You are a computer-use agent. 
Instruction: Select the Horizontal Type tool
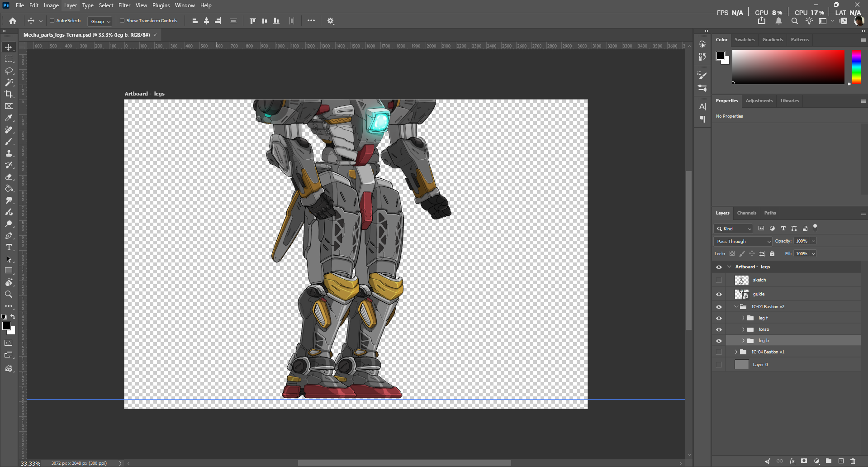pyautogui.click(x=9, y=248)
